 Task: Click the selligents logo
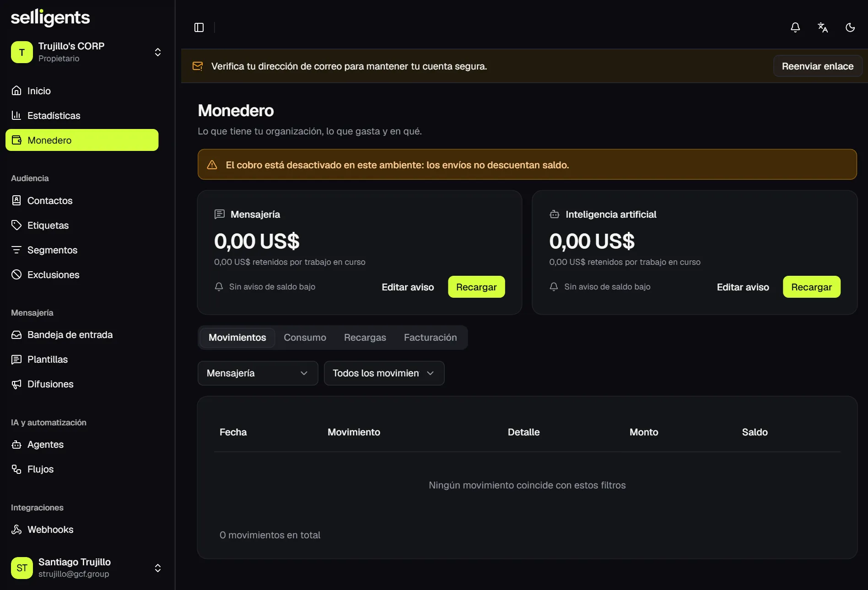click(50, 17)
